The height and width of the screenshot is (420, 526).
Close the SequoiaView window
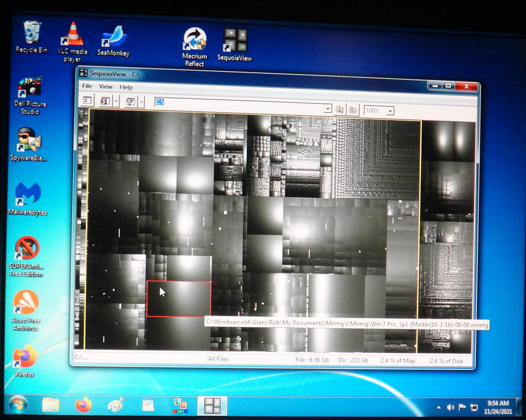tap(466, 86)
